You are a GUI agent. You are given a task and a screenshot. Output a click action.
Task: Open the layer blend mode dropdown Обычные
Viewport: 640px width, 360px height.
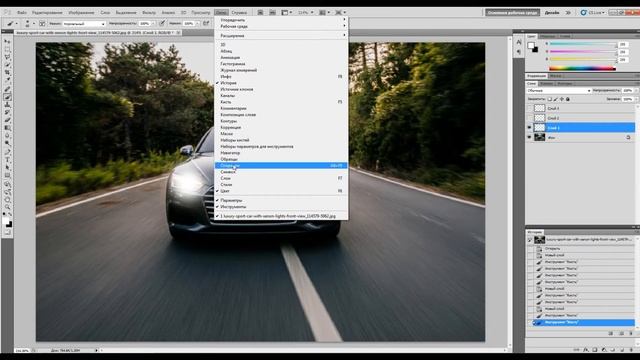558,91
